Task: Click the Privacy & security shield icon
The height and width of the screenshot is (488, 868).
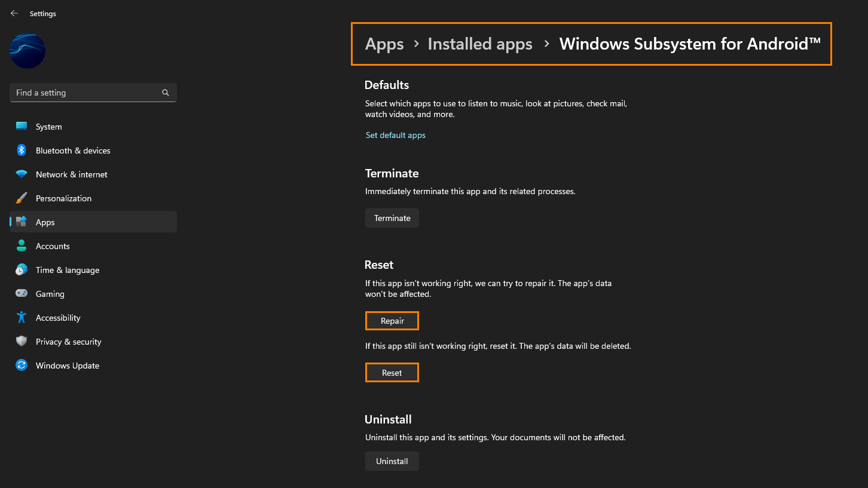Action: click(22, 342)
